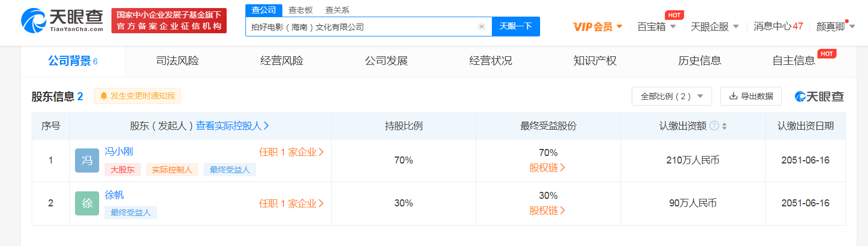The image size is (868, 246).
Task: Open 股权链 for the 70% shareholder
Action: click(x=547, y=168)
